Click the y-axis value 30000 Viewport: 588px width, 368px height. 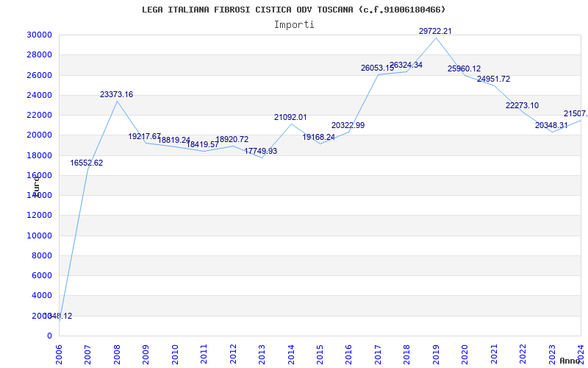(40, 35)
